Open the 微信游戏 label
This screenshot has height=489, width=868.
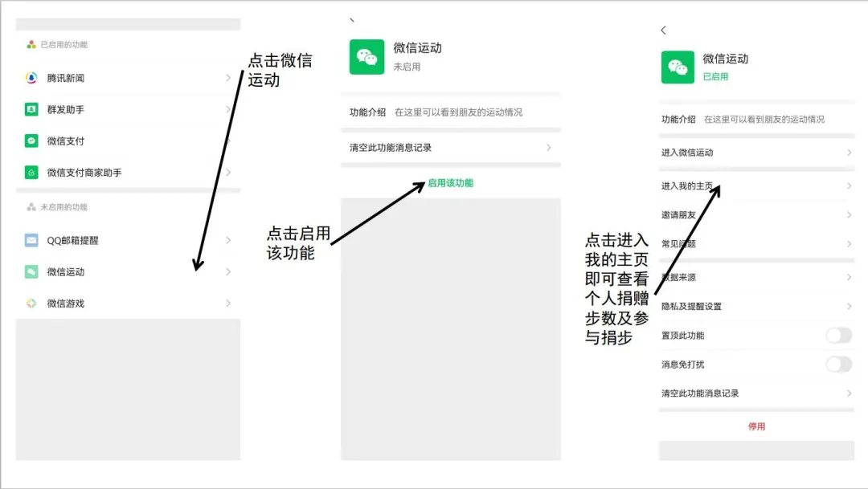pos(65,304)
